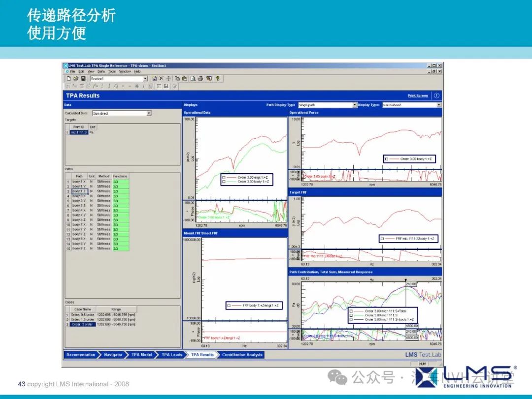Expand the Path Display Type dropdown
This screenshot has width=532, height=399.
[354, 105]
